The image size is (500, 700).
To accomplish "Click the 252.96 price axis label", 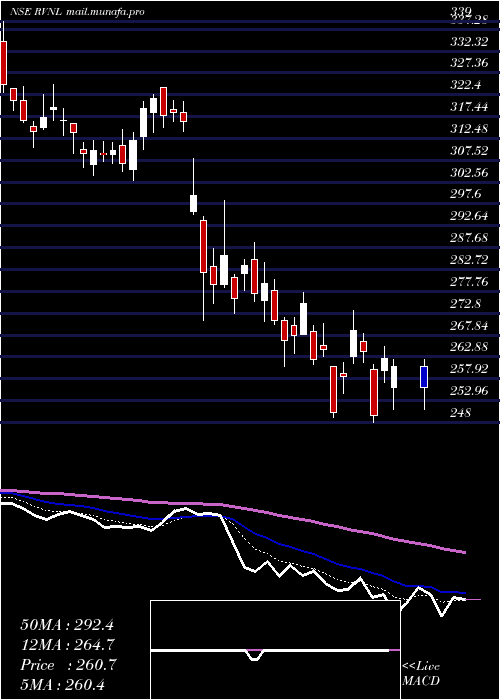I will click(469, 391).
